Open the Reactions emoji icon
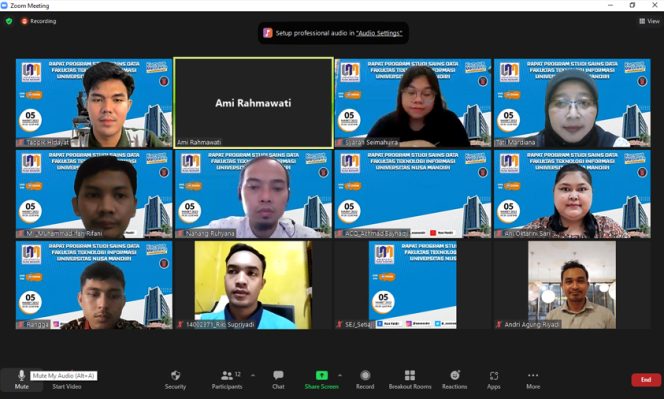The width and height of the screenshot is (664, 399). [x=455, y=375]
